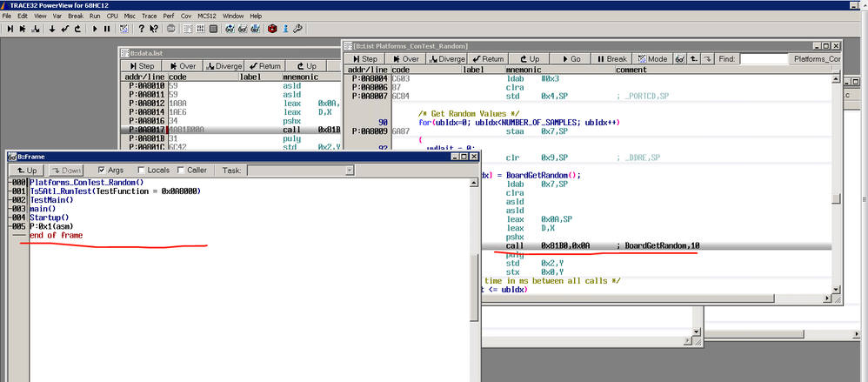Click Break button in List Platforms_ConTest_Random window

pyautogui.click(x=611, y=58)
